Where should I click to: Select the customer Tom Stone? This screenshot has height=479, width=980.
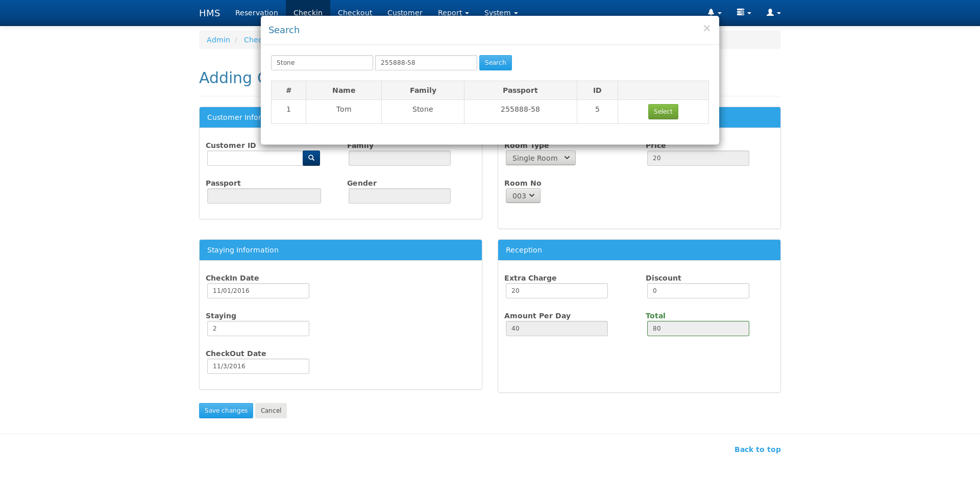[x=663, y=111]
